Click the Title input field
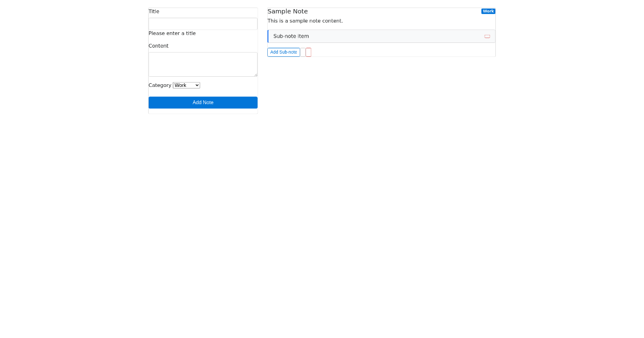The width and height of the screenshot is (644, 338). [203, 23]
